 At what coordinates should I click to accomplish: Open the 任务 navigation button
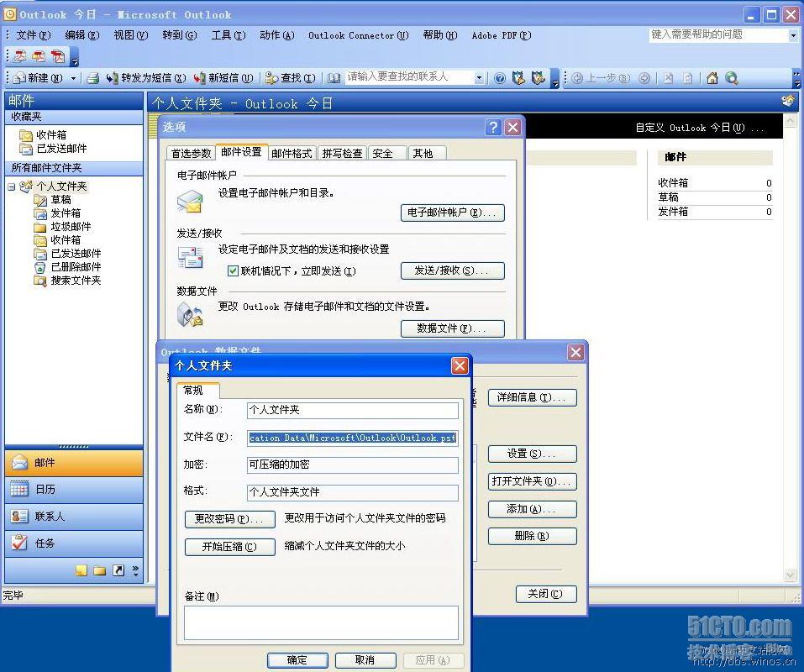click(x=74, y=543)
